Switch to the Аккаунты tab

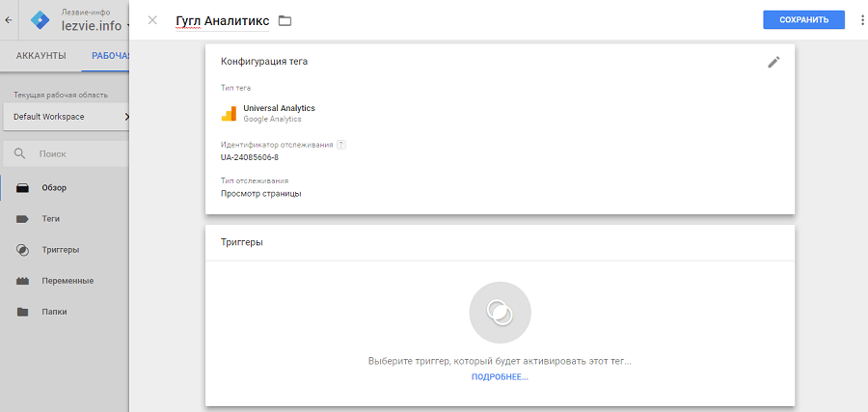pos(41,56)
